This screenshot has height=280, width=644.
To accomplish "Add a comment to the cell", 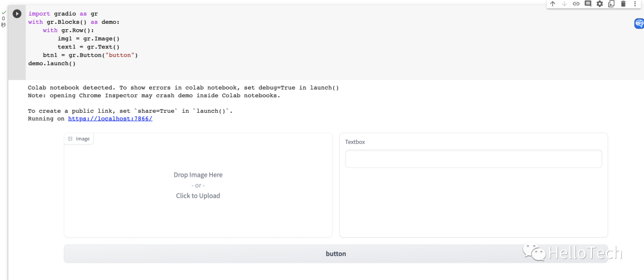I will click(588, 4).
